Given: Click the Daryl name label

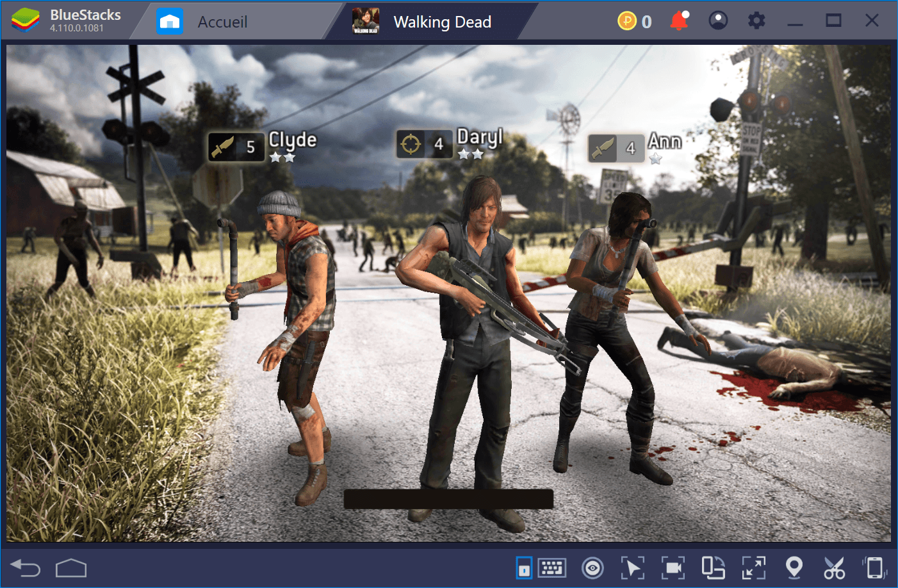Looking at the screenshot, I should click(480, 137).
